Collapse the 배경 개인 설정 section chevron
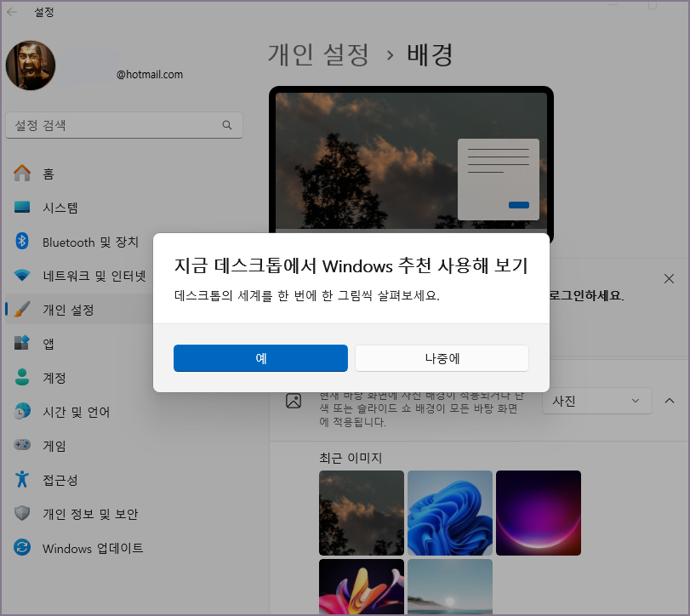Viewport: 690px width, 616px height. point(668,401)
